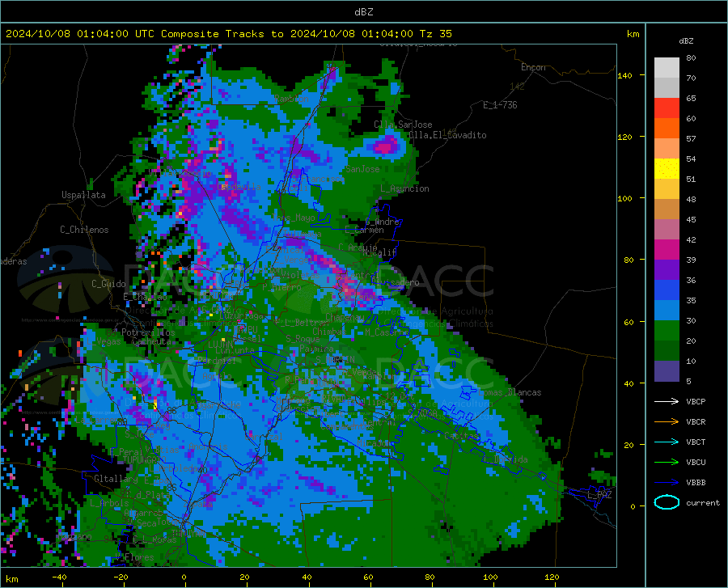Select the bright green 30 dBZ swatch
Image resolution: width=728 pixels, height=588 pixels.
[667, 331]
